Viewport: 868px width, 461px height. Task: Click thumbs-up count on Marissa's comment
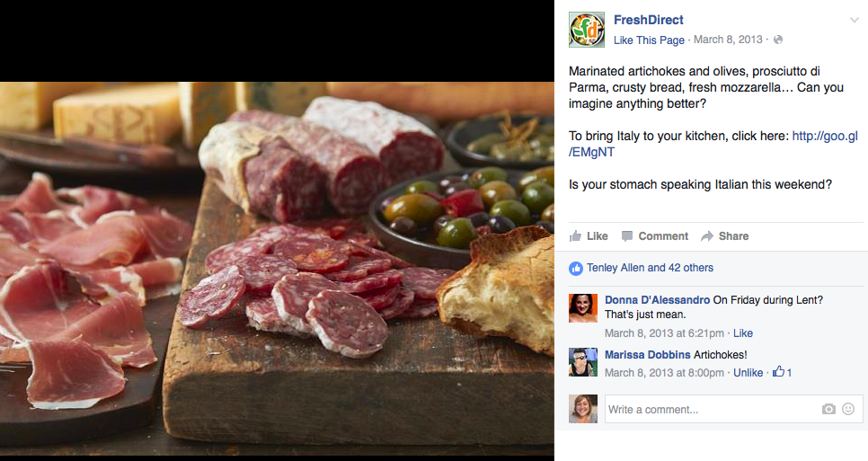[x=782, y=372]
